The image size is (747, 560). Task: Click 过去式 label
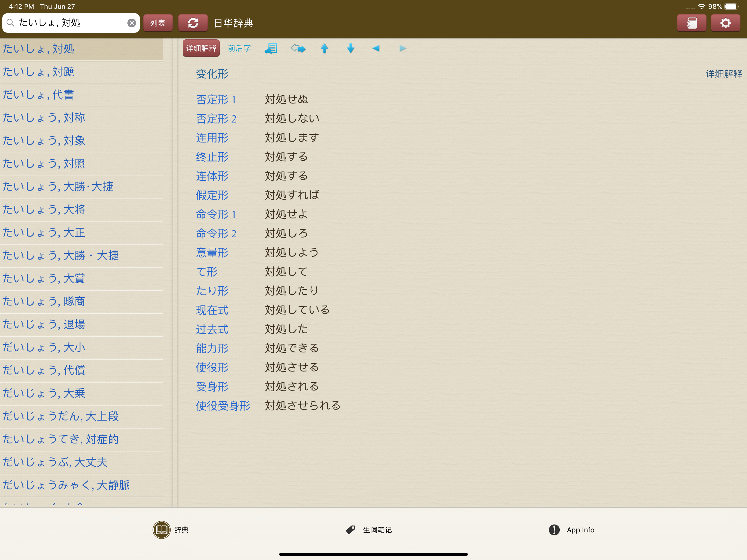pyautogui.click(x=212, y=329)
